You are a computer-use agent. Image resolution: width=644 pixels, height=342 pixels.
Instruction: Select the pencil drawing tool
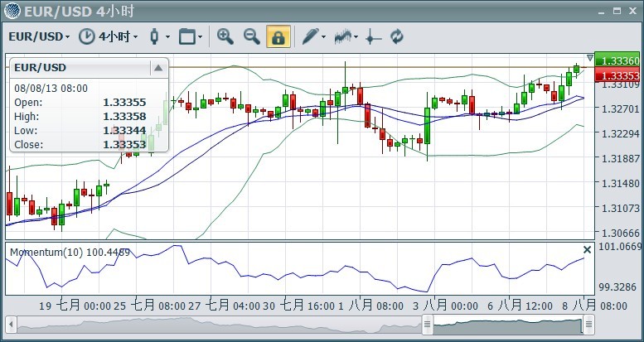point(310,36)
